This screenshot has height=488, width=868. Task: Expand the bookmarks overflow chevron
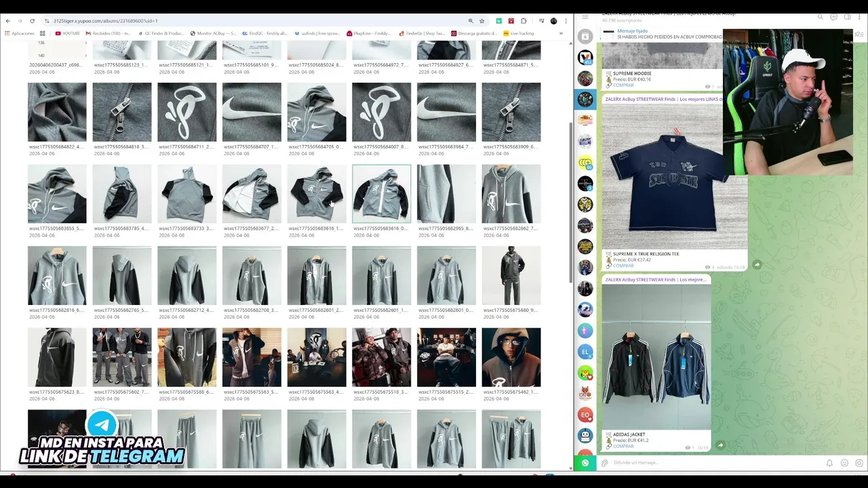click(x=561, y=33)
